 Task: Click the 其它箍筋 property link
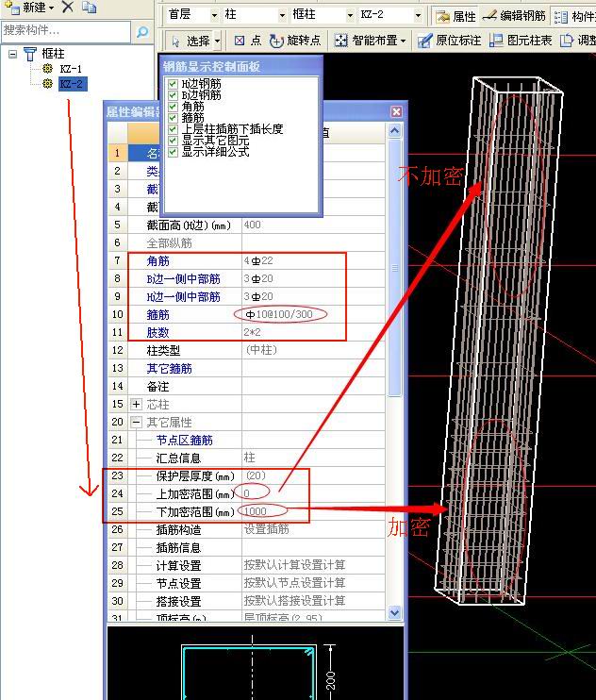(x=169, y=369)
